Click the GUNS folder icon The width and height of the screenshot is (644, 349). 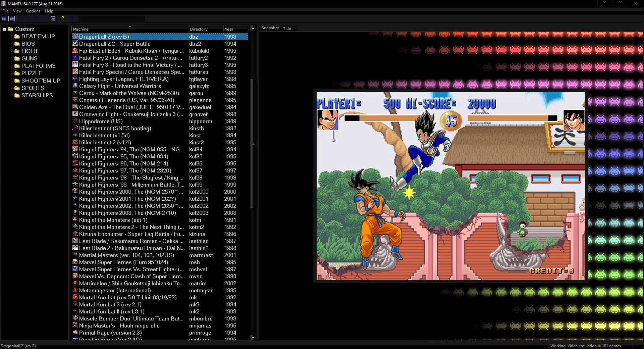[17, 59]
